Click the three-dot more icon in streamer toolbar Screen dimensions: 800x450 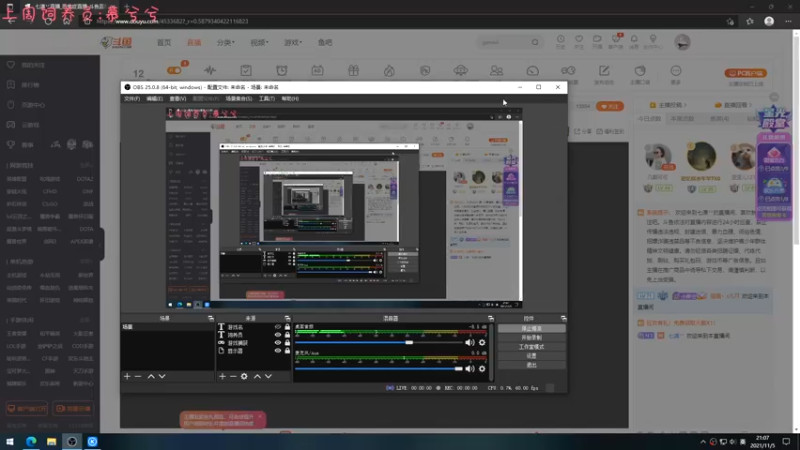pyautogui.click(x=676, y=71)
